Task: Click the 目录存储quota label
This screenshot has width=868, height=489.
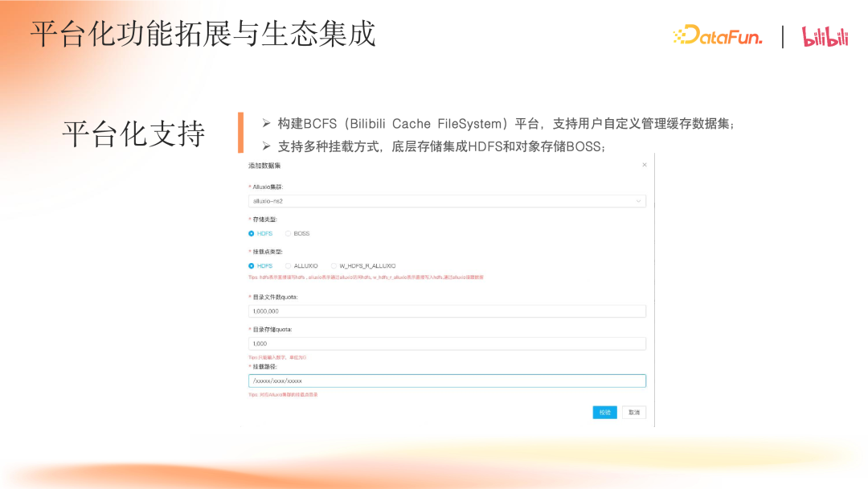Action: click(x=271, y=330)
